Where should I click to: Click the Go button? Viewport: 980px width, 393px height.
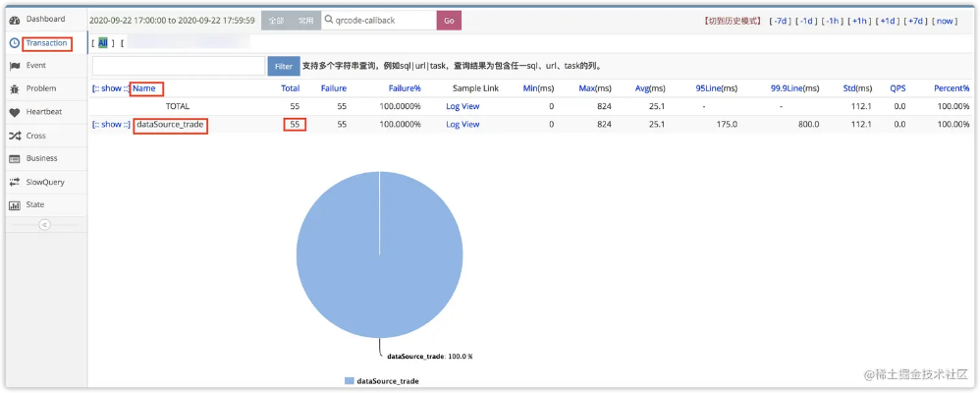point(449,20)
